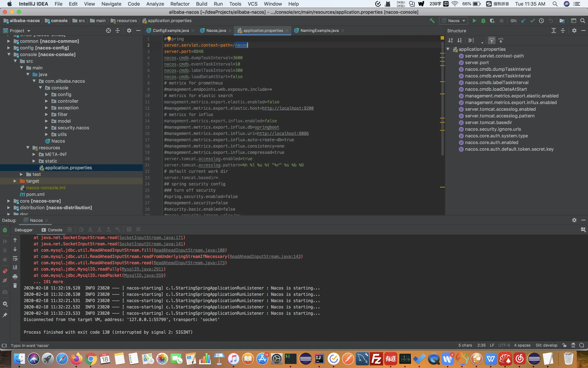Click Up the stack trace arrow
The height and width of the screenshot is (368, 588).
tap(15, 240)
